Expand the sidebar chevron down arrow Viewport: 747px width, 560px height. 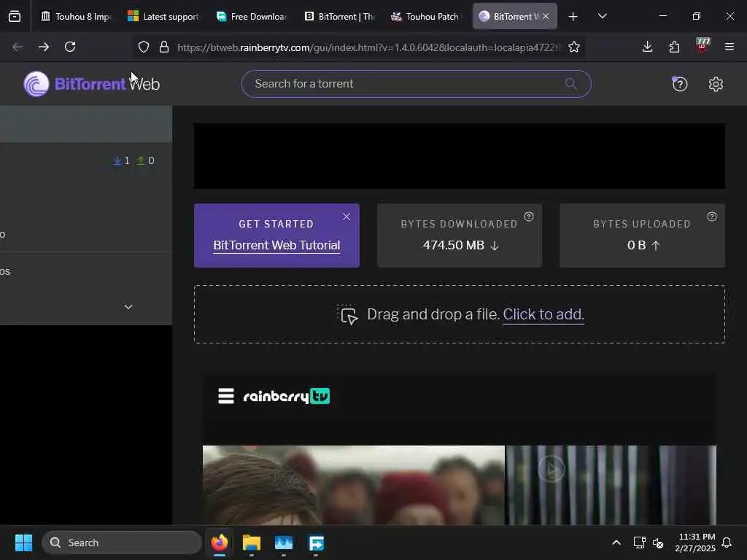coord(128,307)
